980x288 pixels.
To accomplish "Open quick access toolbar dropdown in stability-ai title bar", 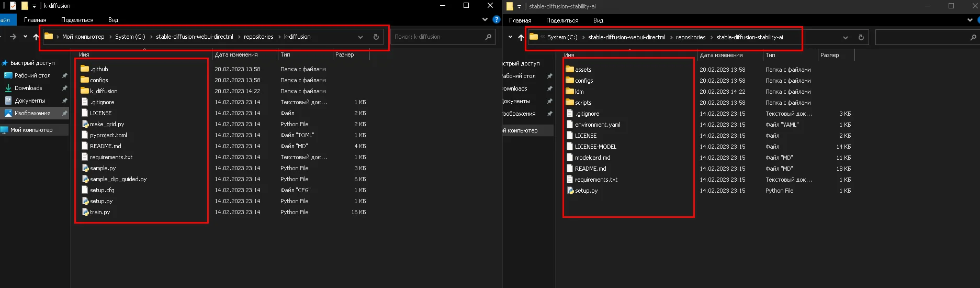I will point(519,7).
